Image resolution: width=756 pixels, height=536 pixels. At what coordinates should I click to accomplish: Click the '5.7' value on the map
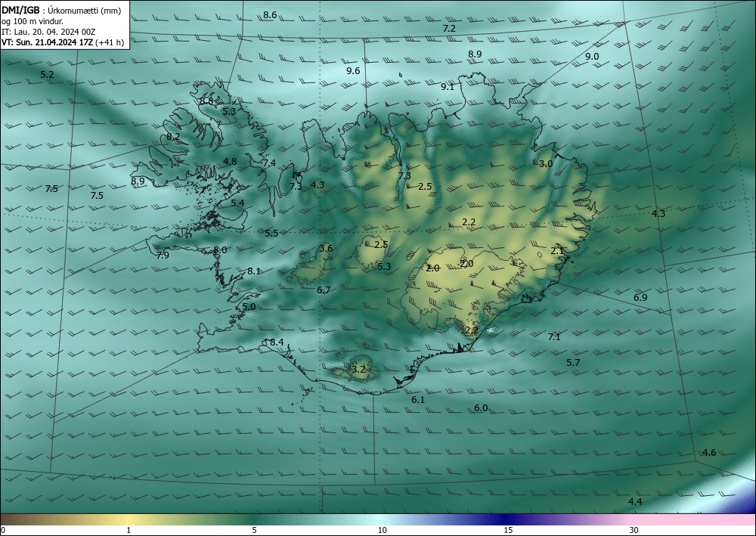click(x=573, y=362)
